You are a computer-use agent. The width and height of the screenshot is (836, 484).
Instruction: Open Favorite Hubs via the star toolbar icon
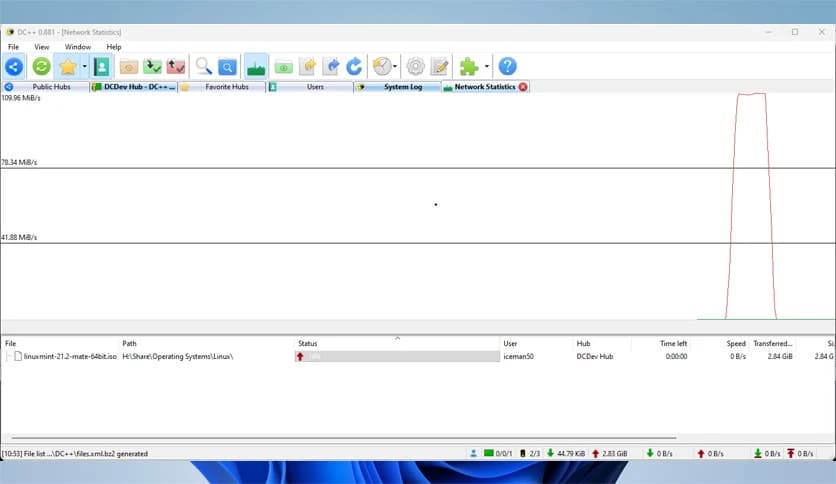point(68,67)
